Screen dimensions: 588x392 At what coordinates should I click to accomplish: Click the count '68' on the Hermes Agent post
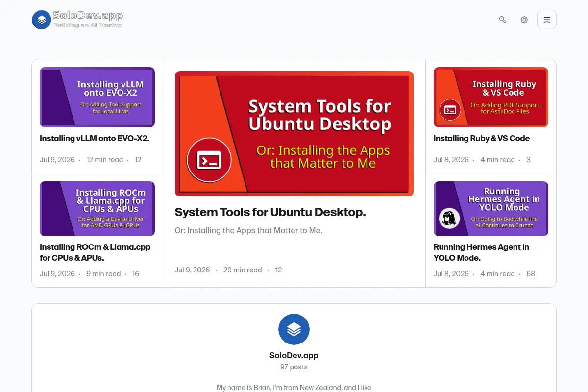531,274
